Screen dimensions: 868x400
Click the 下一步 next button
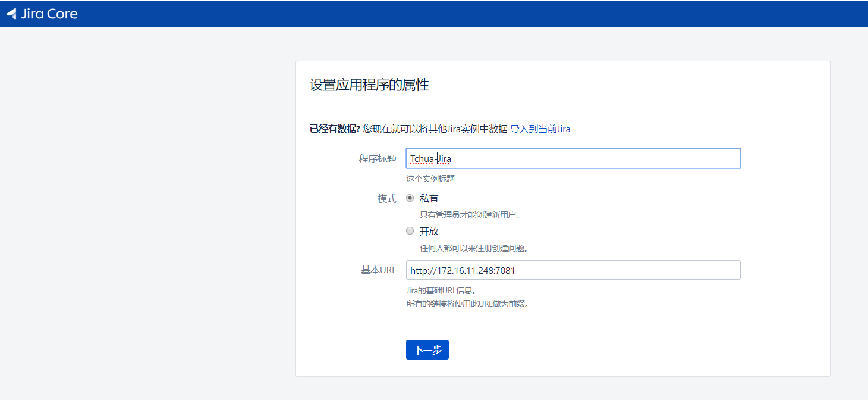(x=427, y=350)
